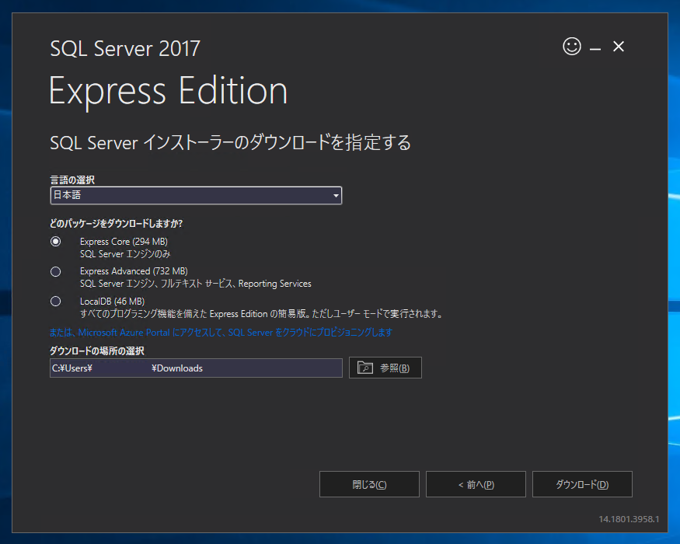This screenshot has width=680, height=544.
Task: Click the Express Core (294 MB) label text
Action: point(124,242)
